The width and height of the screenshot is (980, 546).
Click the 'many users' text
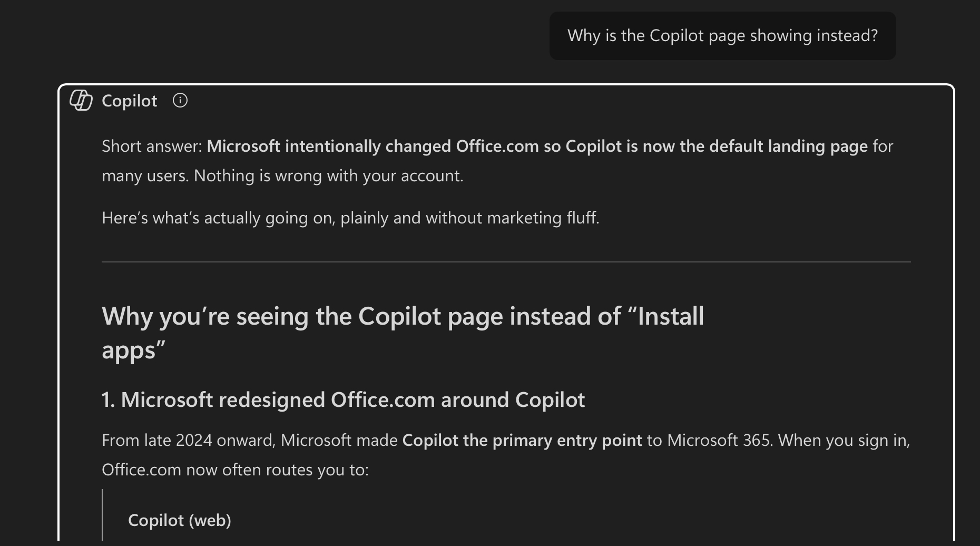click(145, 175)
